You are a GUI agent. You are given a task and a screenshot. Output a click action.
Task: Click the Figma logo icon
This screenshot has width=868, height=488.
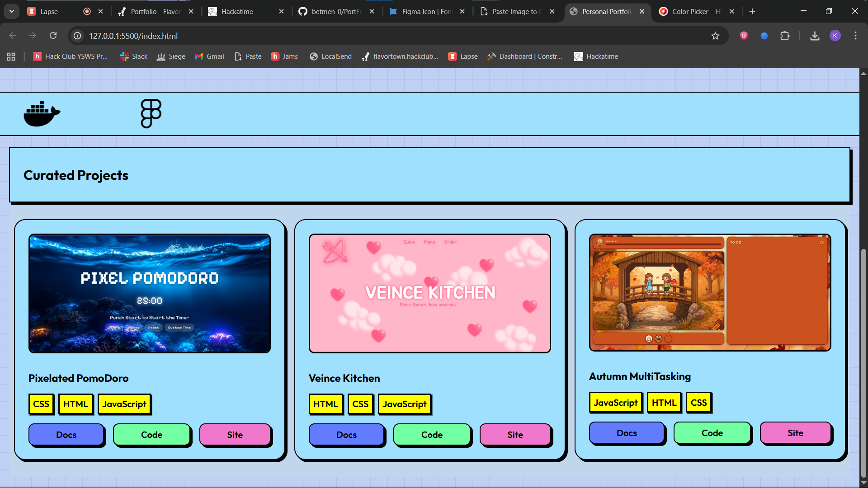pos(151,113)
